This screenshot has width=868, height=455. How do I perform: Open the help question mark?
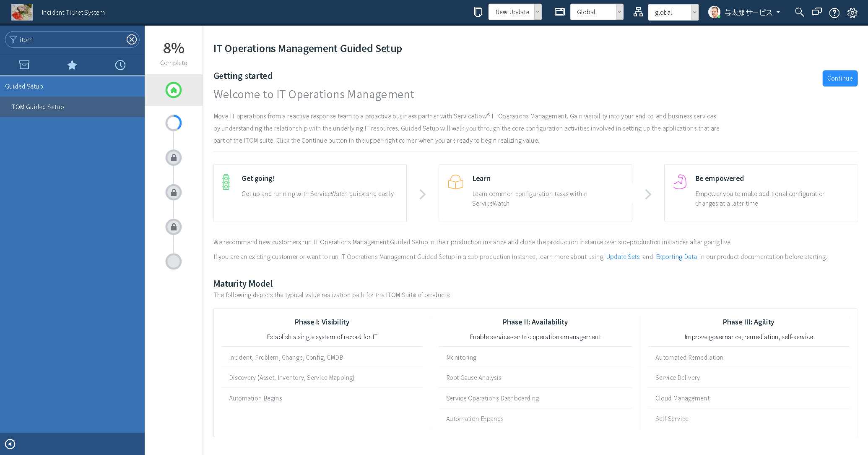[834, 13]
